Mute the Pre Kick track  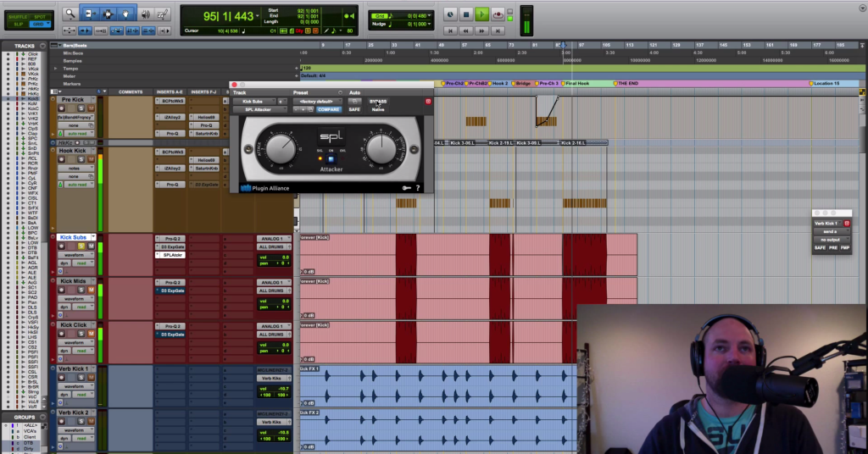[91, 108]
